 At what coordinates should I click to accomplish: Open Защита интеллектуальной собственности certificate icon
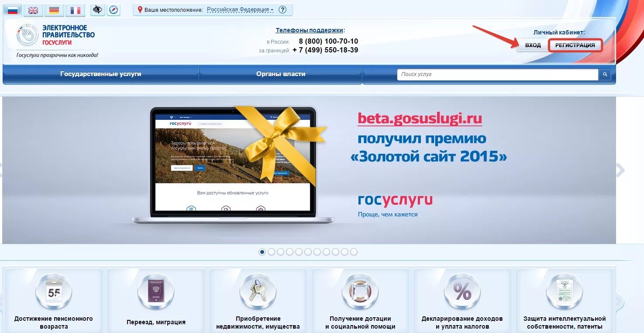(565, 291)
